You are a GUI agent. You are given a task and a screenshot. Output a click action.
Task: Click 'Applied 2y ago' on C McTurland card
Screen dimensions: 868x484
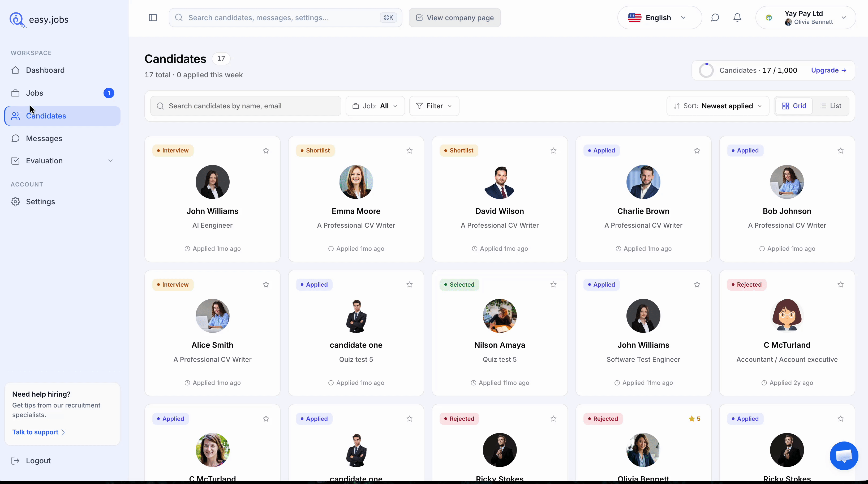tap(787, 383)
